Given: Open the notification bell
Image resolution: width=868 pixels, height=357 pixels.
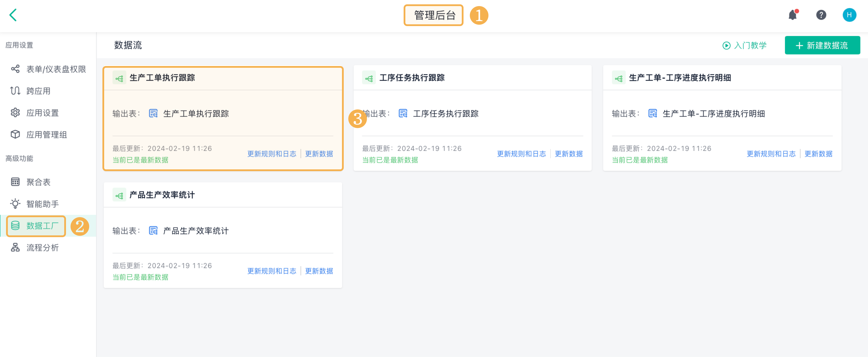Looking at the screenshot, I should coord(792,15).
